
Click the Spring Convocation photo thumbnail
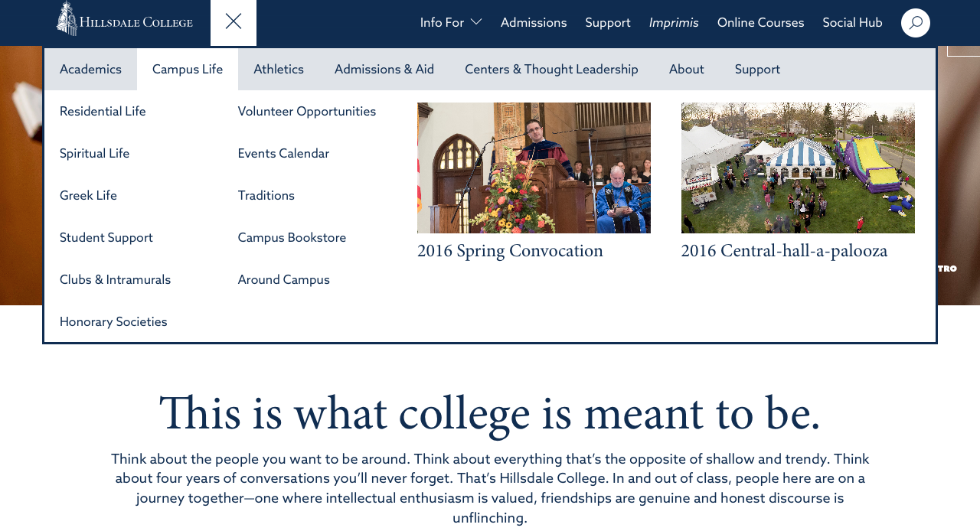(x=534, y=168)
